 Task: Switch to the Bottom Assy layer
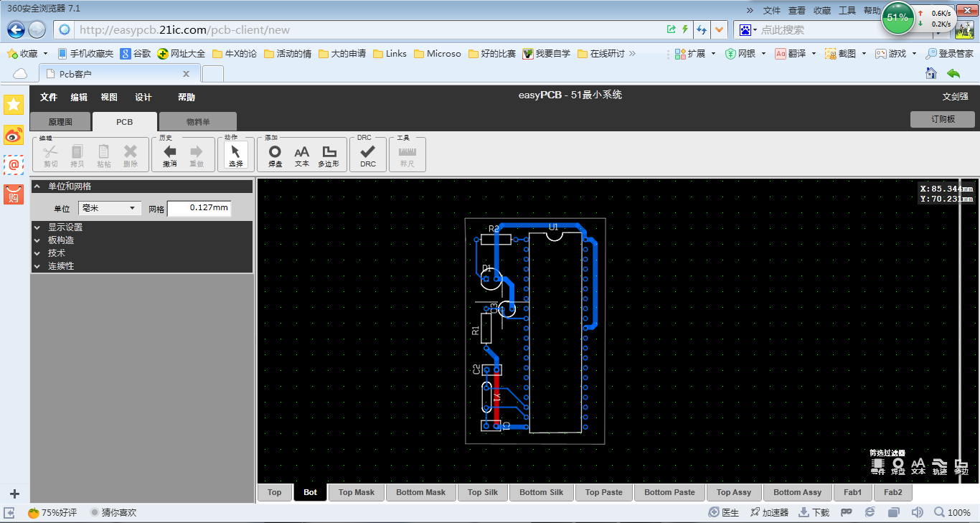(798, 492)
